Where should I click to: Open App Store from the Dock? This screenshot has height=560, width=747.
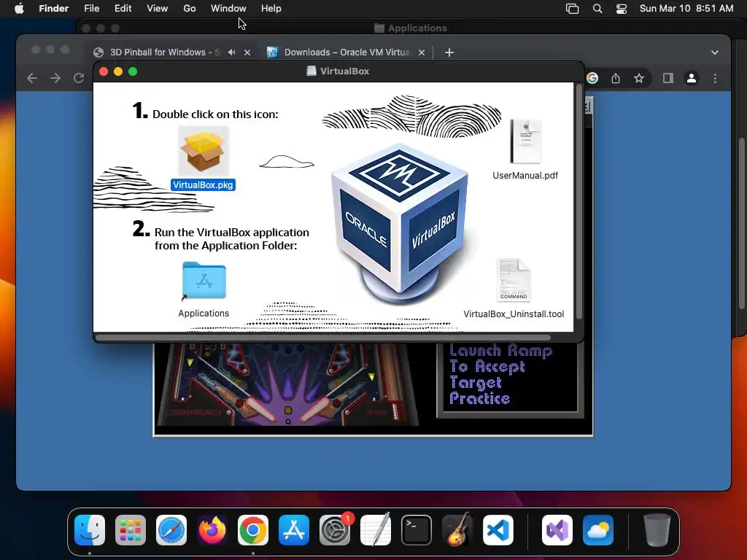[x=294, y=530]
